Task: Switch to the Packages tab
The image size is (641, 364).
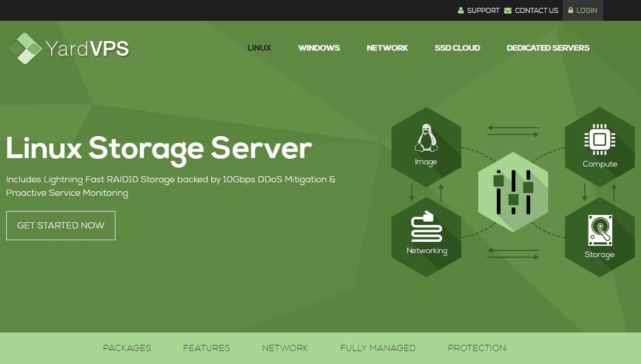Action: (x=127, y=348)
